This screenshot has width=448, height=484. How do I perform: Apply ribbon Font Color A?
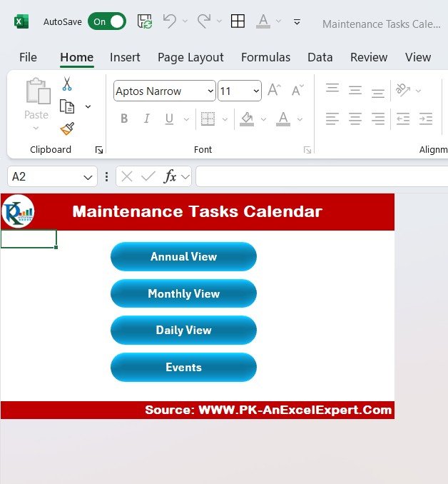coord(283,119)
